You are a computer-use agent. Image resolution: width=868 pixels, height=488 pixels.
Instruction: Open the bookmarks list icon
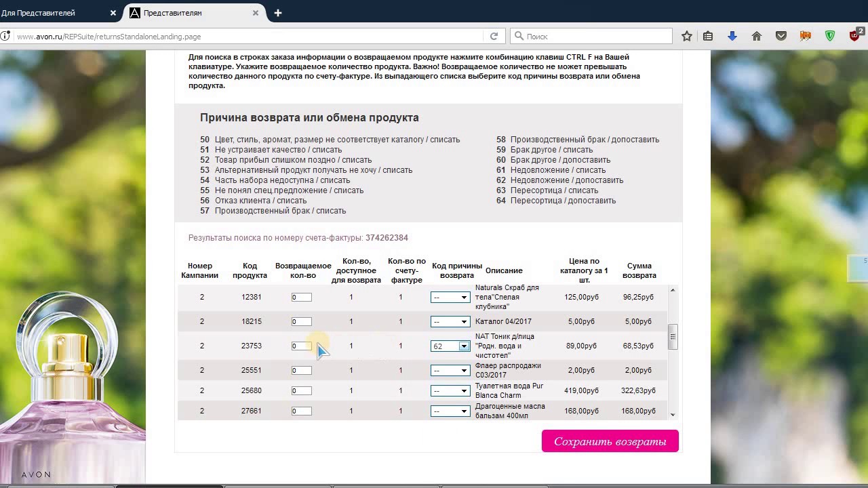[708, 37]
